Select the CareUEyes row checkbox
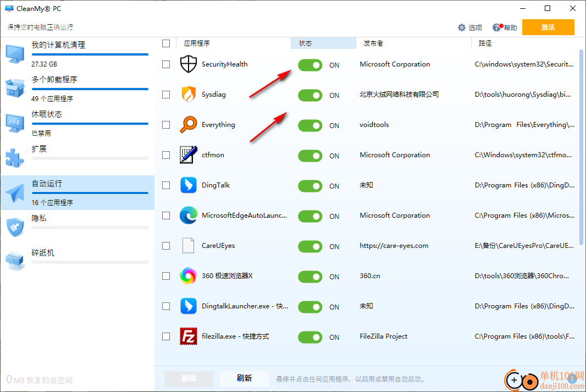This screenshot has width=586, height=392. (166, 246)
